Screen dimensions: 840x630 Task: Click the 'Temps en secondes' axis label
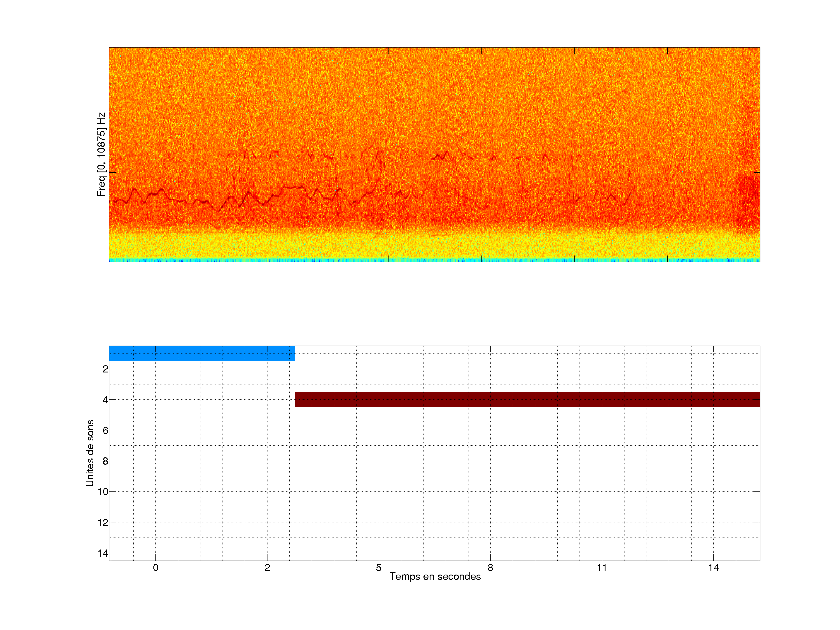click(435, 576)
